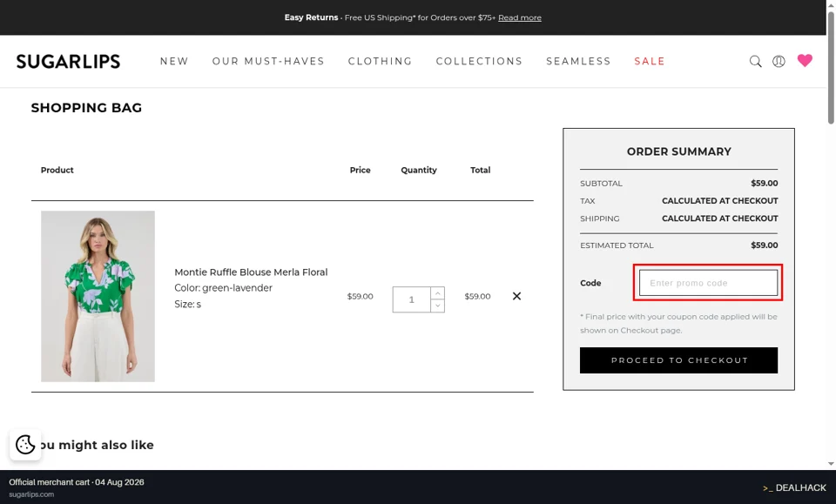Click the item row price $59.00

pyautogui.click(x=360, y=296)
